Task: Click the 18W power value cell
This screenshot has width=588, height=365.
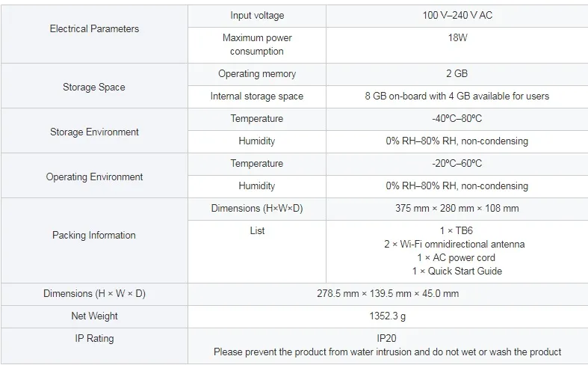Action: [457, 38]
